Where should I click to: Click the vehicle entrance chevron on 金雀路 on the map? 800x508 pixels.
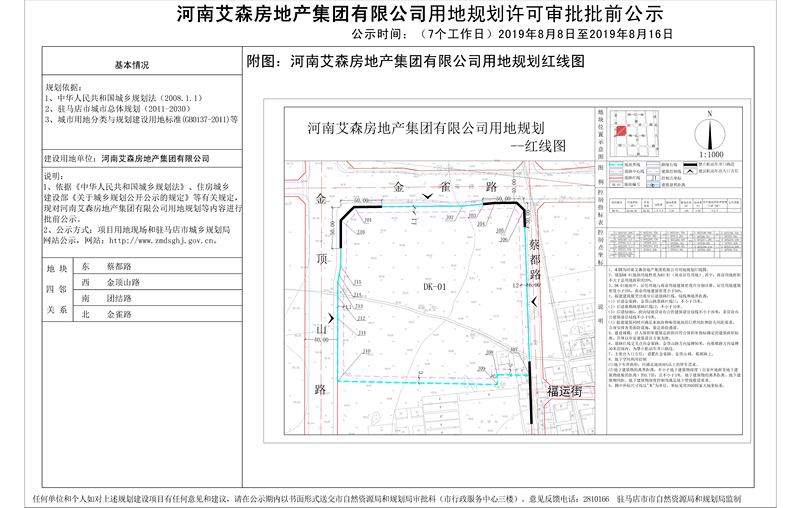click(428, 196)
